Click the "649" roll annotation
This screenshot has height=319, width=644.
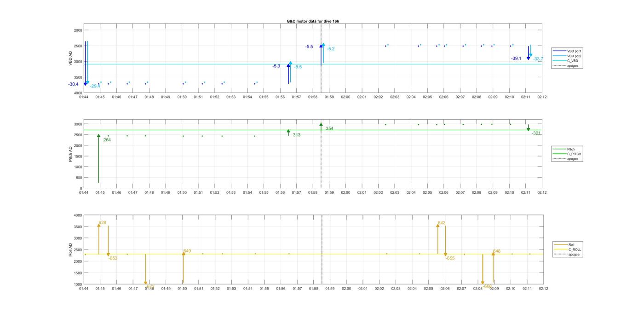coord(187,251)
